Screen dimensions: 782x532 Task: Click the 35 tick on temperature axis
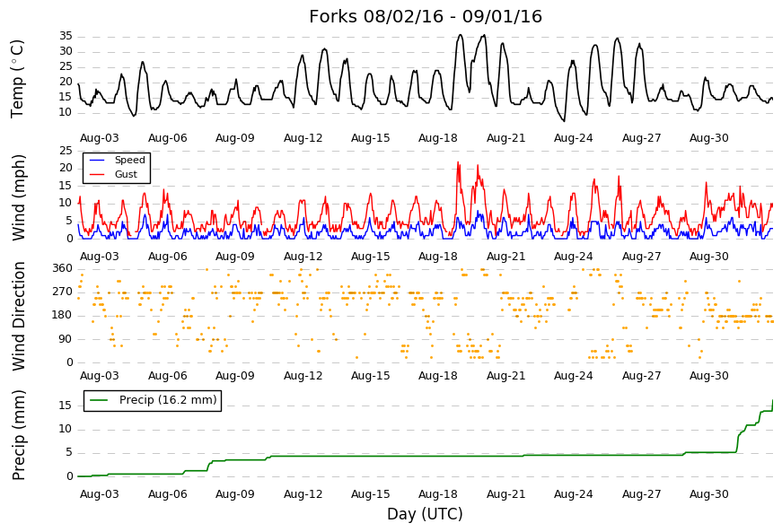(x=66, y=36)
